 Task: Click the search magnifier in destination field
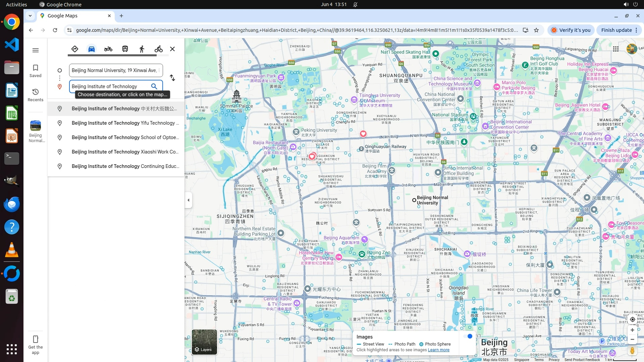point(154,86)
